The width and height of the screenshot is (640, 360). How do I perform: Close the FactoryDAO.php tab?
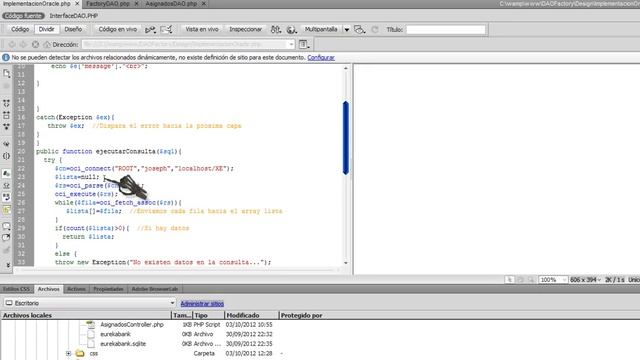pos(136,4)
